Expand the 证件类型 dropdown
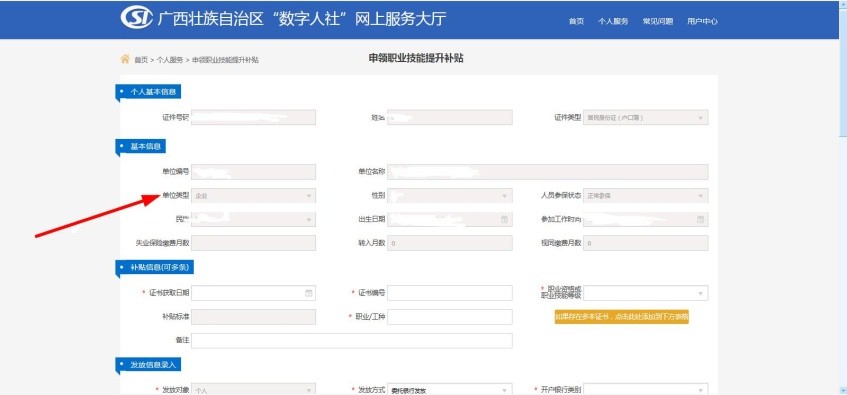This screenshot has width=847, height=395. coord(645,117)
